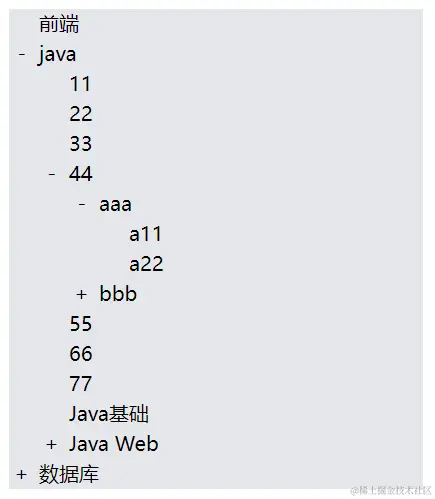Select item 77 in the tree

[81, 384]
